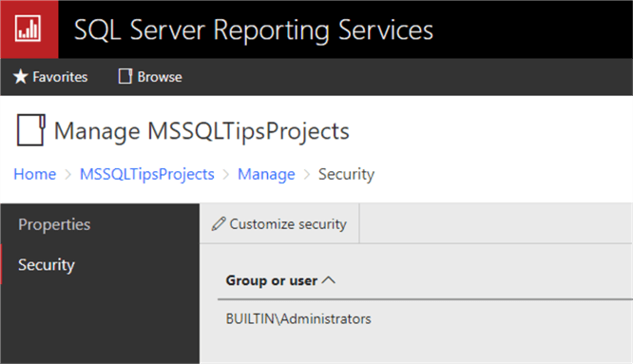Viewport: 633px width, 364px height.
Task: Toggle the sort arrow next to Group or user
Action: (329, 279)
